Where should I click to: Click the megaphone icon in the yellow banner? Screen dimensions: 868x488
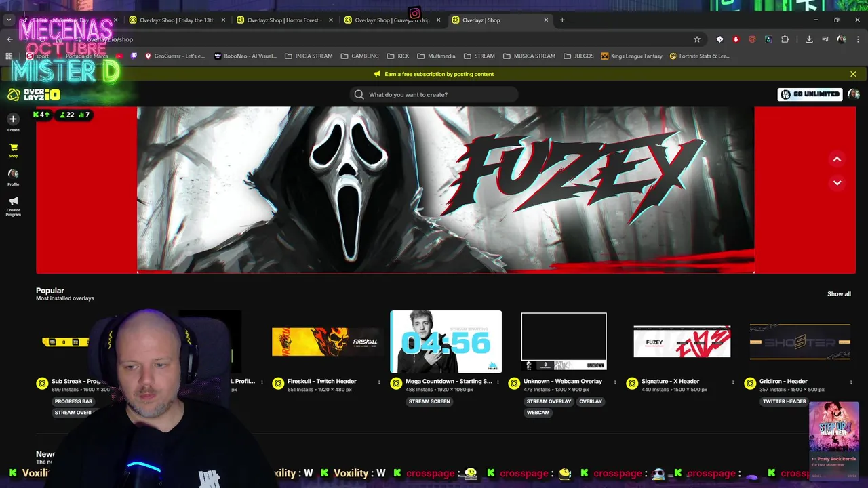(x=377, y=74)
